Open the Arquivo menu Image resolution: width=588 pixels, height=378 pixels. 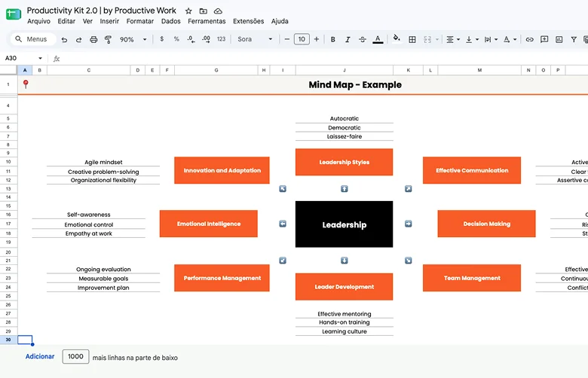38,21
